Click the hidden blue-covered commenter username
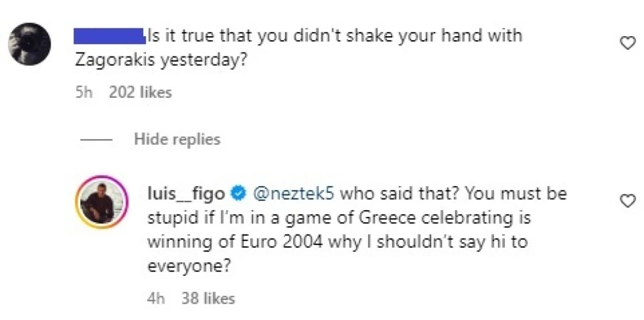644x320 pixels. click(x=109, y=34)
